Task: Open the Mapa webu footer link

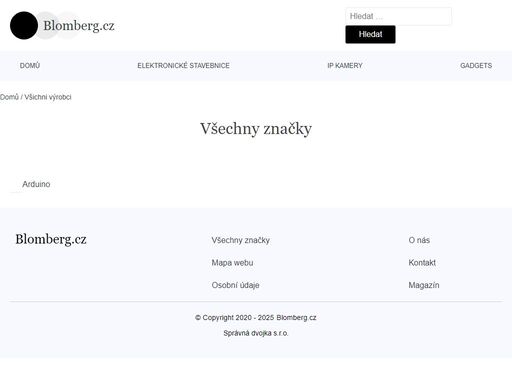Action: [232, 263]
